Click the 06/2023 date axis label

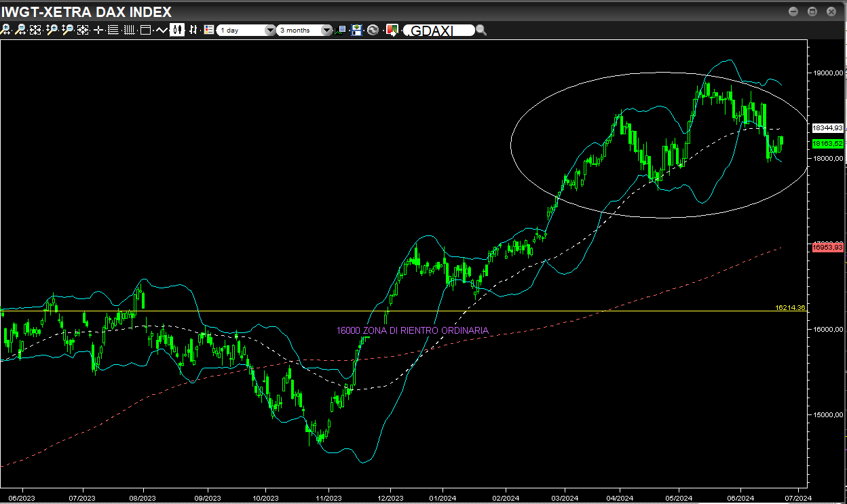[x=22, y=498]
